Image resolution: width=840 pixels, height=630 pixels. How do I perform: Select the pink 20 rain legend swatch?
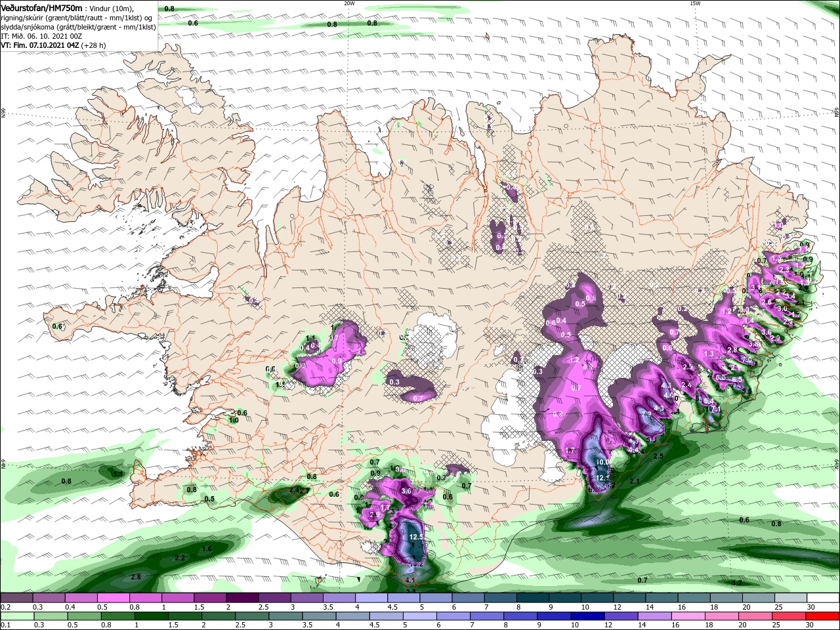point(756,616)
